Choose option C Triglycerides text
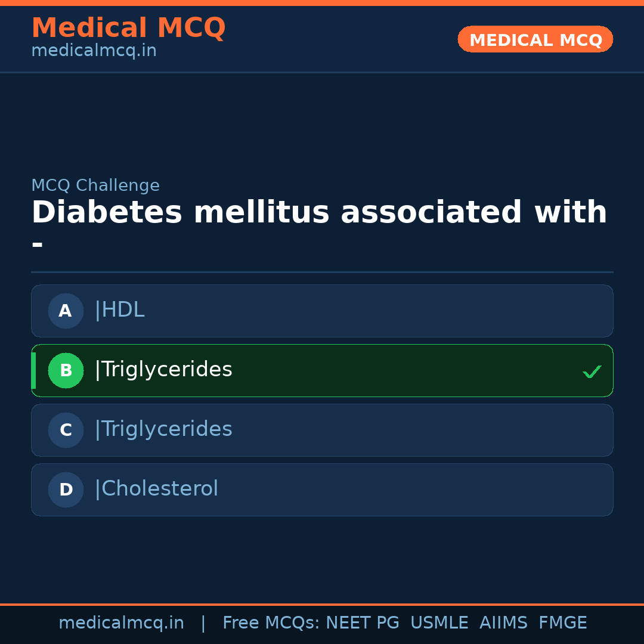This screenshot has width=644, height=644. tap(163, 429)
